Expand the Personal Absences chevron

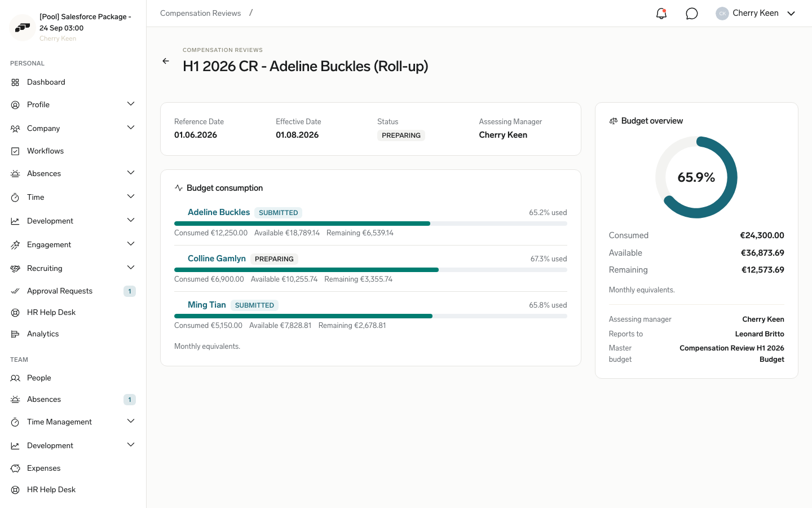131,173
